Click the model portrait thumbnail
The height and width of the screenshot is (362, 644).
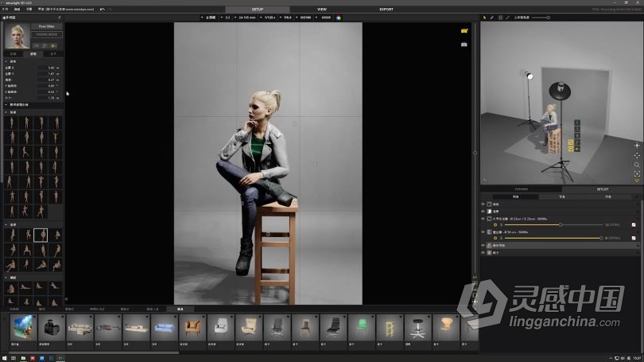point(17,36)
